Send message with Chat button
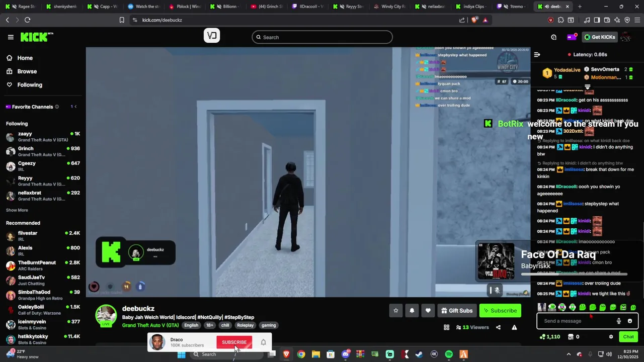Screen dimensions: 644x362 [628, 337]
